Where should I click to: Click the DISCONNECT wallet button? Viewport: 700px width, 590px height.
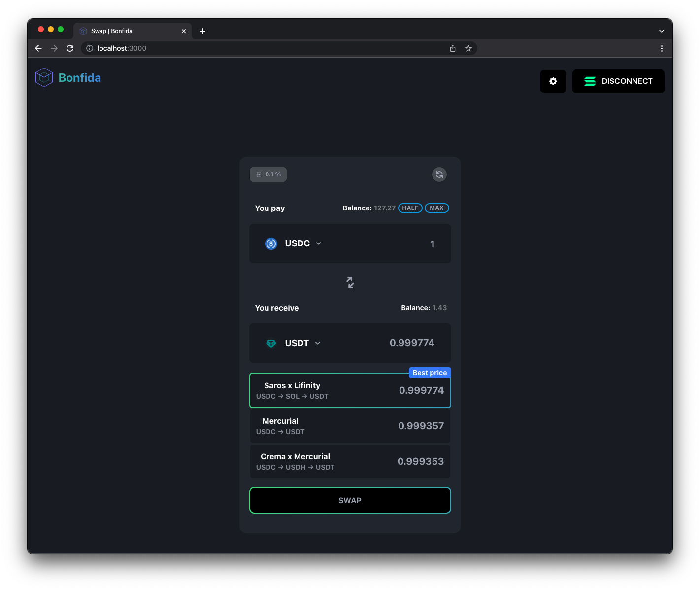point(618,81)
